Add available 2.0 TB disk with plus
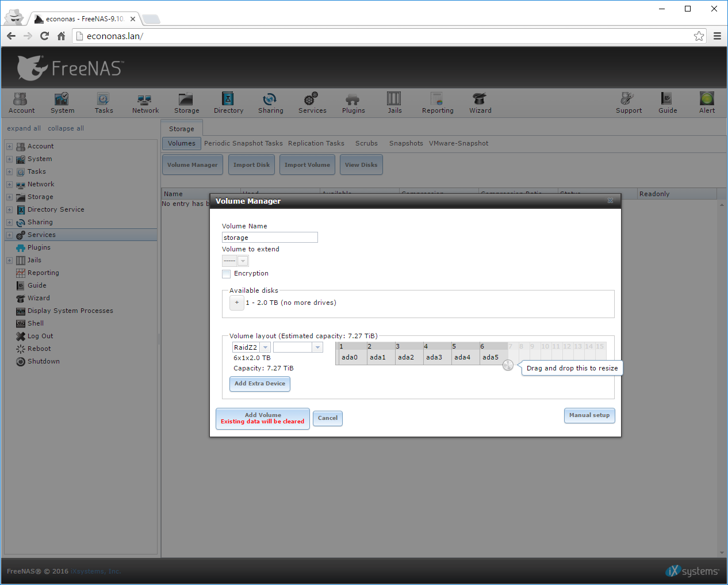 point(236,303)
